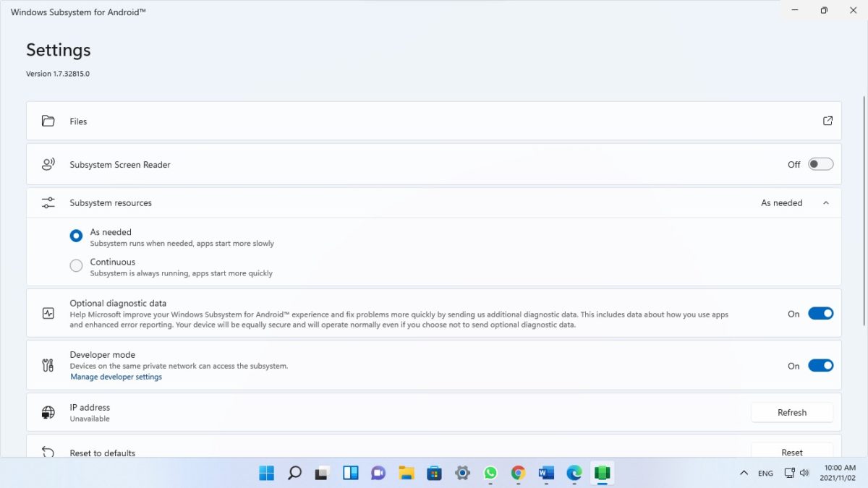Open Files via the external link icon

click(x=827, y=121)
